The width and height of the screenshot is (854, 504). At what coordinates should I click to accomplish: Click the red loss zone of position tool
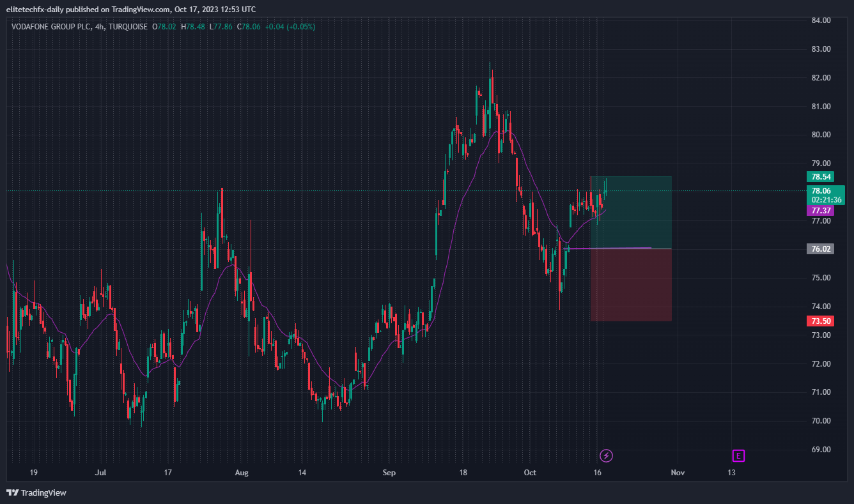631,285
